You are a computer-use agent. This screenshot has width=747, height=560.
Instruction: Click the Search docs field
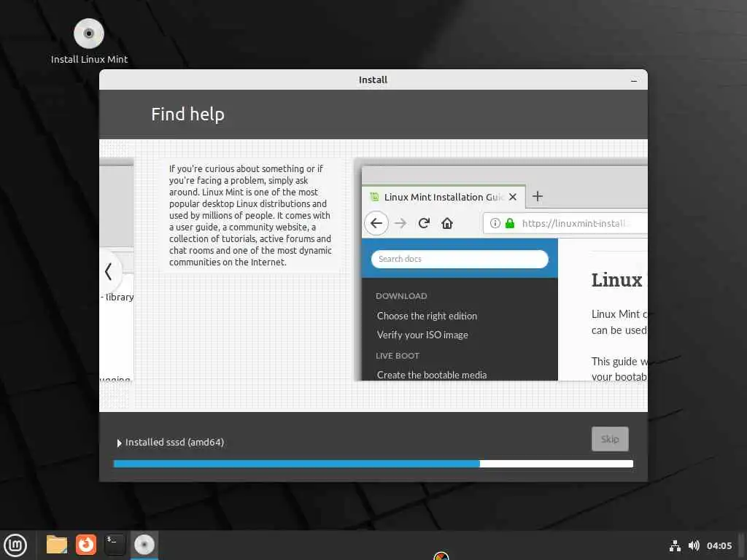click(x=460, y=259)
